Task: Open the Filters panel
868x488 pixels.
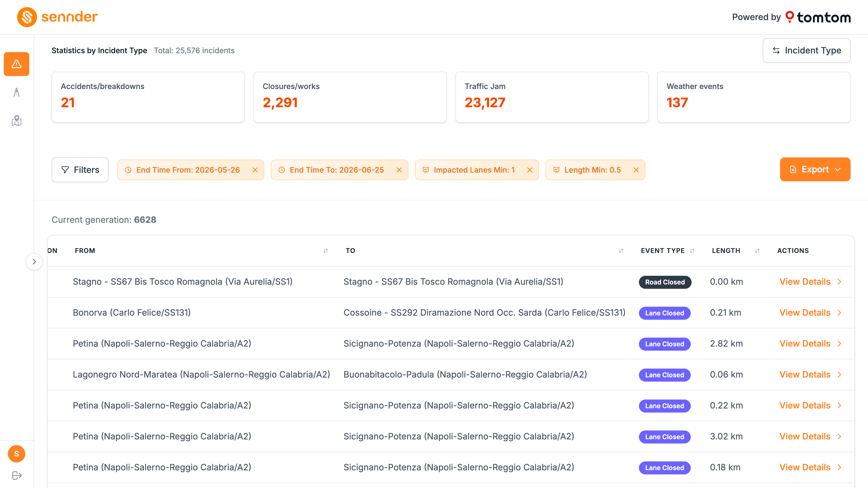Action: (x=80, y=170)
